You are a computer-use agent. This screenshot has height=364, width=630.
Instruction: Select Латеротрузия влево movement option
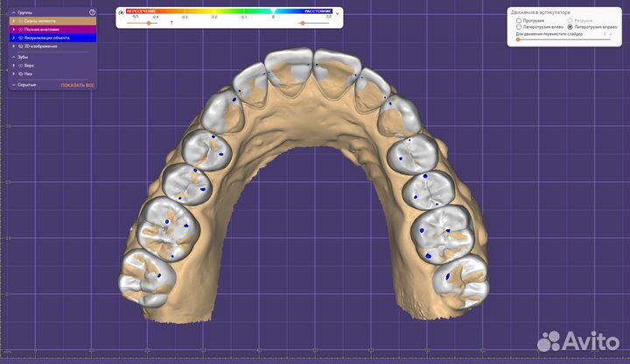pos(519,27)
